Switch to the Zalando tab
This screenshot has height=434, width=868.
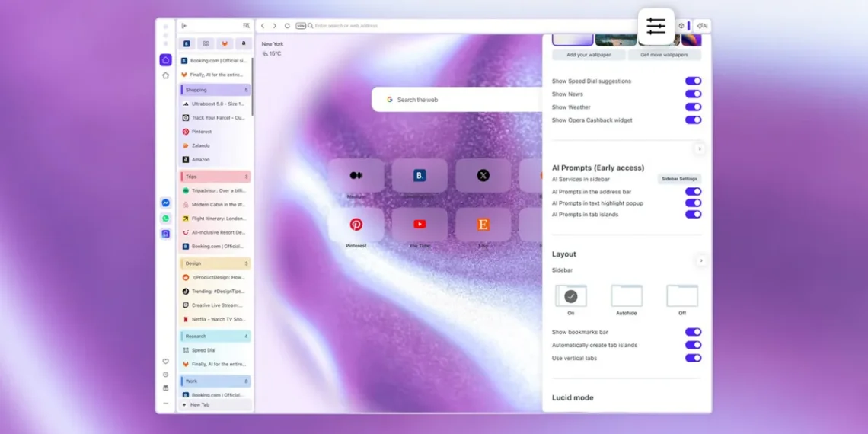pyautogui.click(x=215, y=145)
